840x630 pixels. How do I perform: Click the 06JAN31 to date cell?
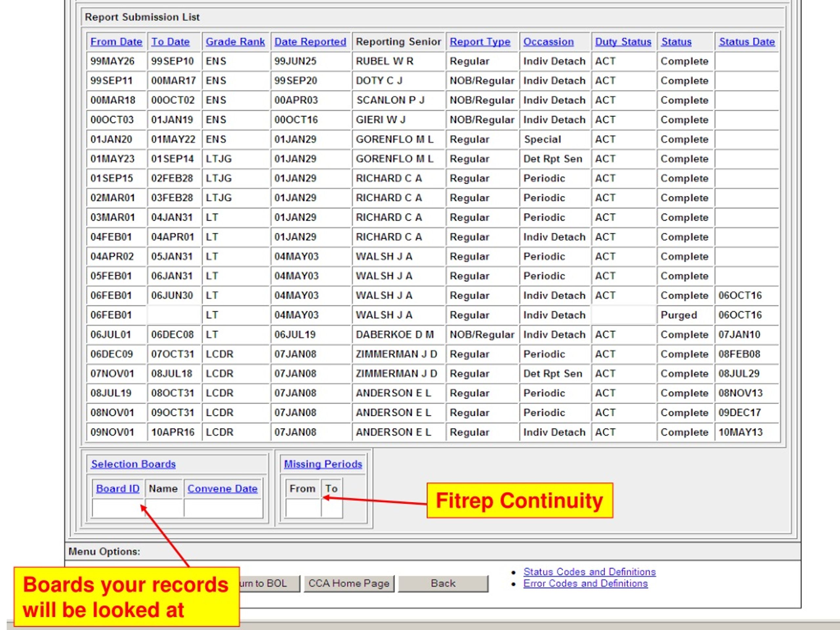click(174, 276)
